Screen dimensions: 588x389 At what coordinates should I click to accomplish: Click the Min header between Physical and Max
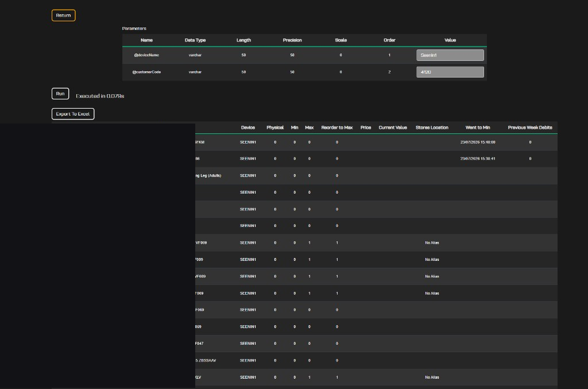coord(295,128)
